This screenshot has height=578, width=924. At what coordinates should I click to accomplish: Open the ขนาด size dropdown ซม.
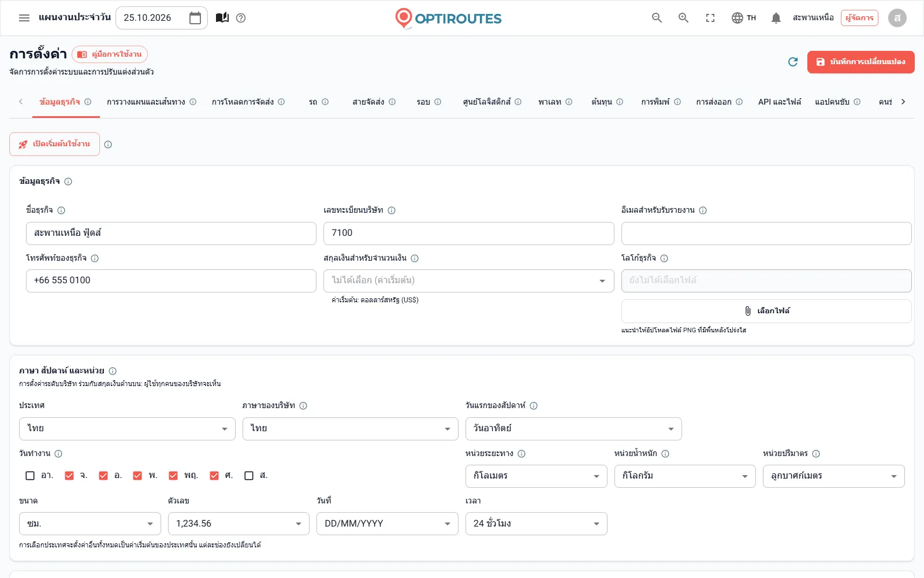90,524
